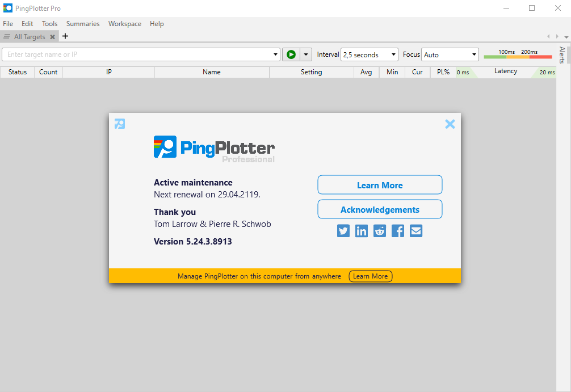Add a new tab with plus icon
This screenshot has height=392, width=571.
pos(65,36)
